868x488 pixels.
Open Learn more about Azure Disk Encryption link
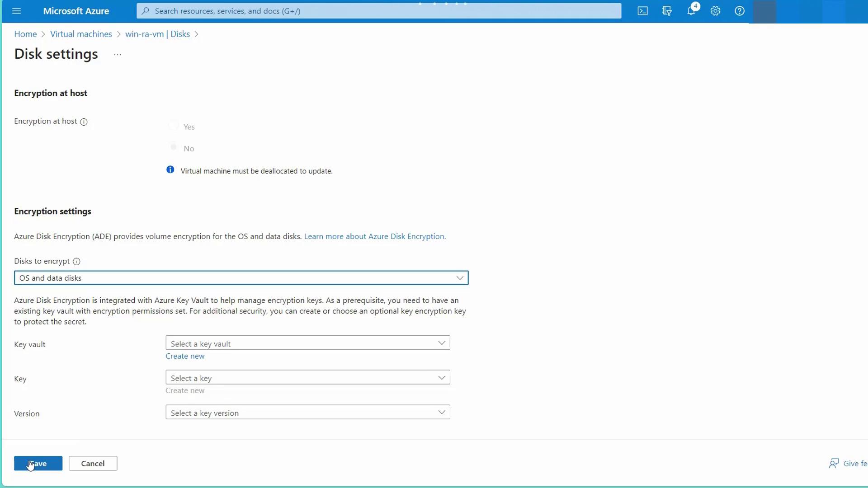point(374,236)
